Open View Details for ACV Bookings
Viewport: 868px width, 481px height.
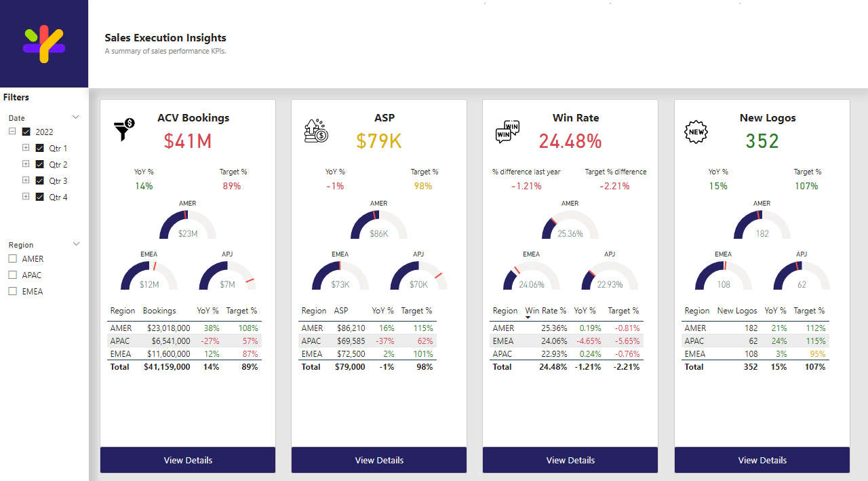pyautogui.click(x=188, y=460)
